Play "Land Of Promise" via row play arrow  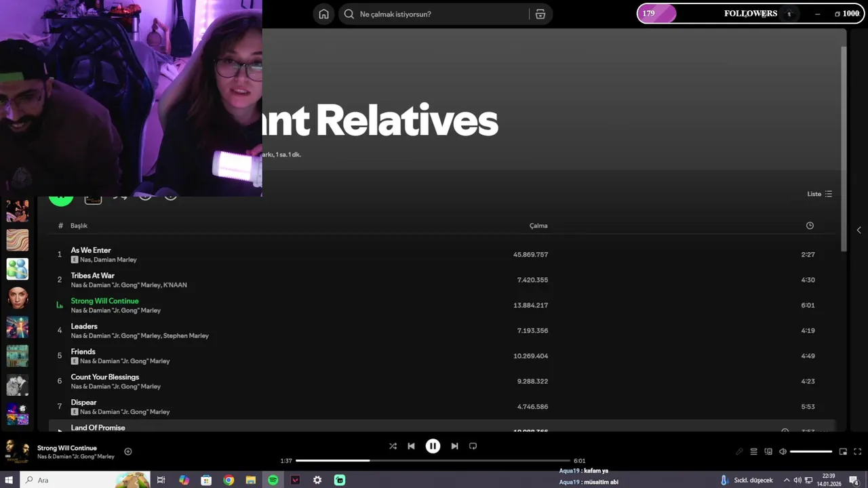click(x=60, y=430)
